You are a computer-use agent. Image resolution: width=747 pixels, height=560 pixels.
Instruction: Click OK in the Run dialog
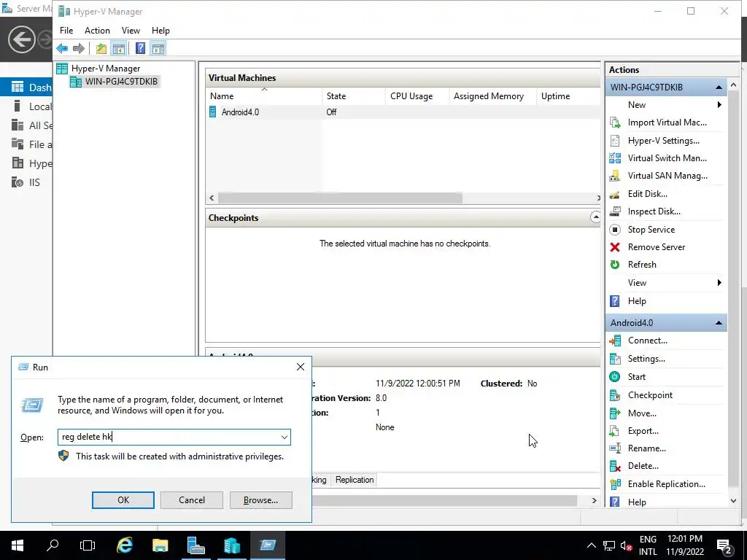(x=123, y=500)
